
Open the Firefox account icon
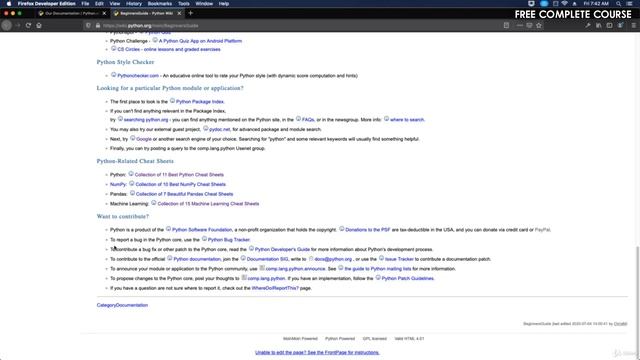(620, 25)
